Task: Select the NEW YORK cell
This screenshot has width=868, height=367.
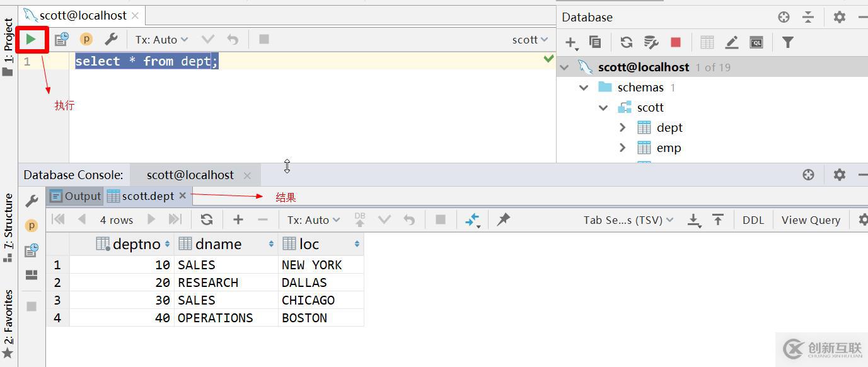Action: tap(321, 265)
